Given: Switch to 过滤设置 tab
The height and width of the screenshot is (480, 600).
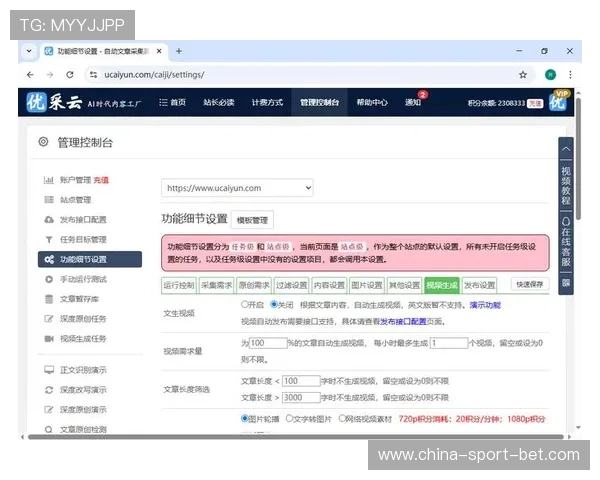Looking at the screenshot, I should [292, 286].
